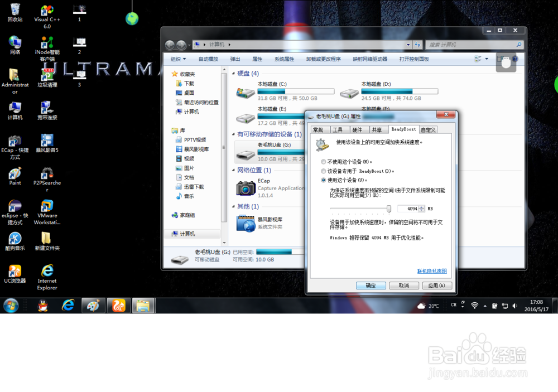Switch to 共享 tab
The width and height of the screenshot is (558, 392).
tap(379, 130)
